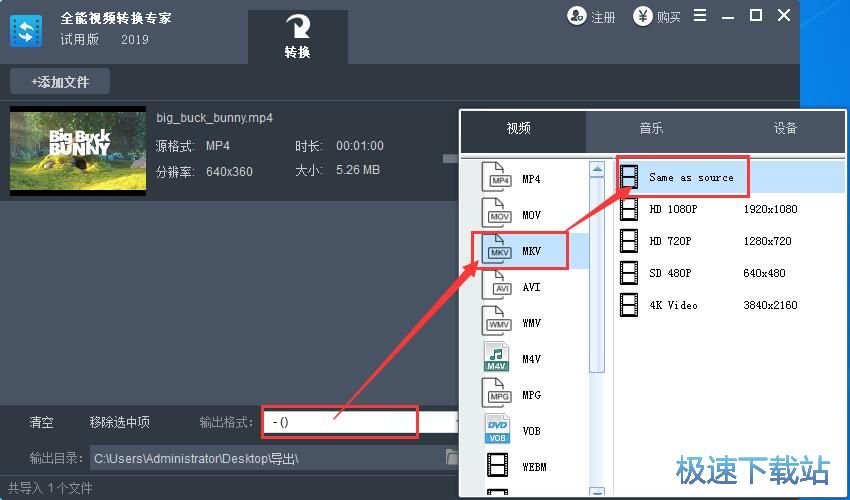Click the 清空 clear list button

coord(42,422)
